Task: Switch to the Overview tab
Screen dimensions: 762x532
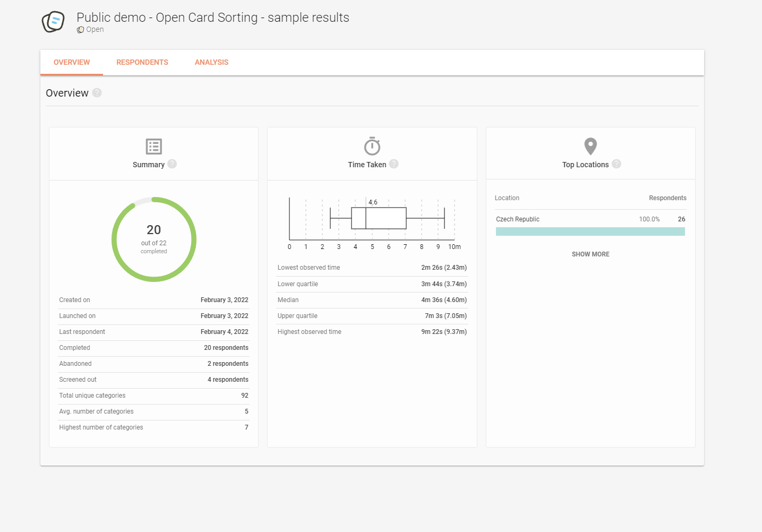Action: point(72,62)
